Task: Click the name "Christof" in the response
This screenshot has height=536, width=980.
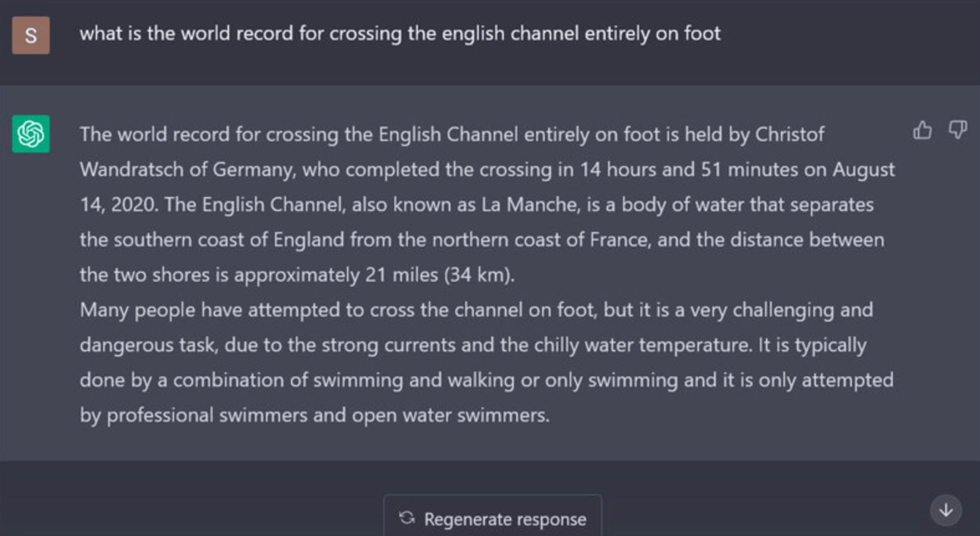Action: coord(790,134)
